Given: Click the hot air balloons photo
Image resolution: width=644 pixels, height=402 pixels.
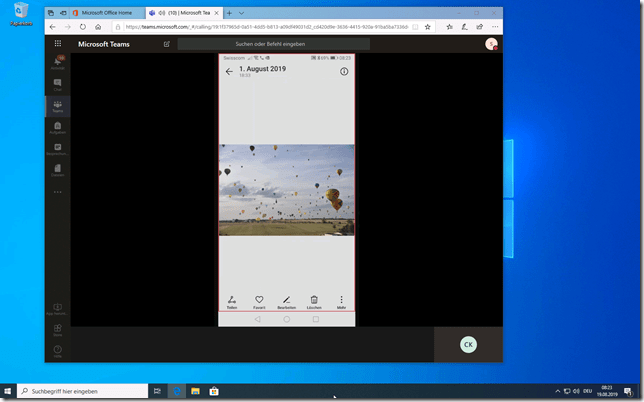Looking at the screenshot, I should pyautogui.click(x=286, y=190).
